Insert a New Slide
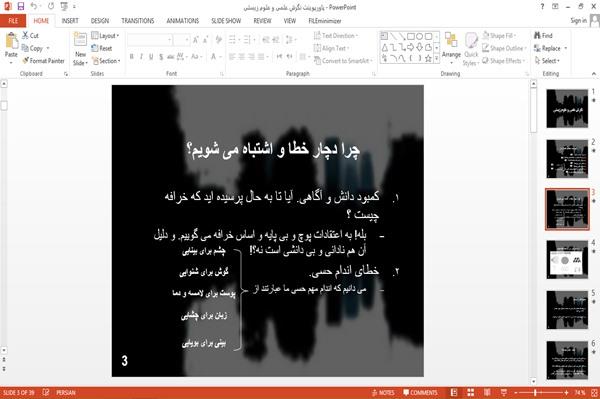600x399 pixels. pyautogui.click(x=80, y=49)
